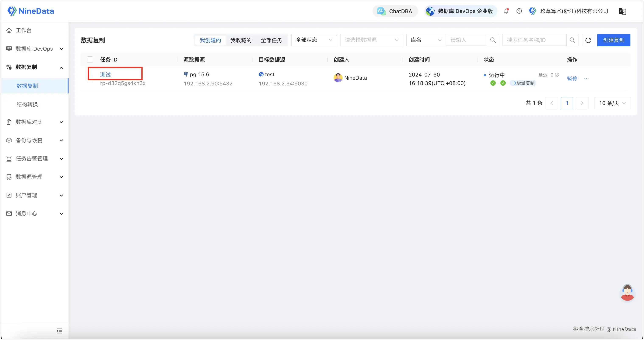Click 暂停 to pause the task
644x340 pixels.
[572, 79]
